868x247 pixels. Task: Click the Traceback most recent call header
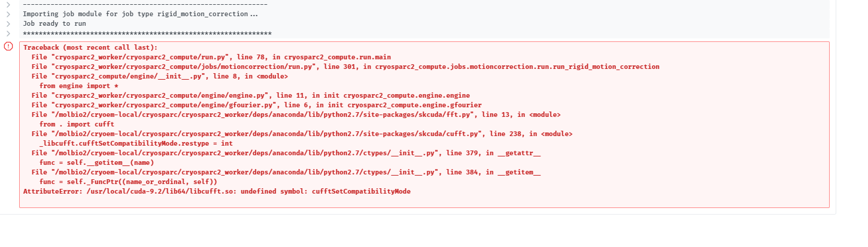click(90, 47)
